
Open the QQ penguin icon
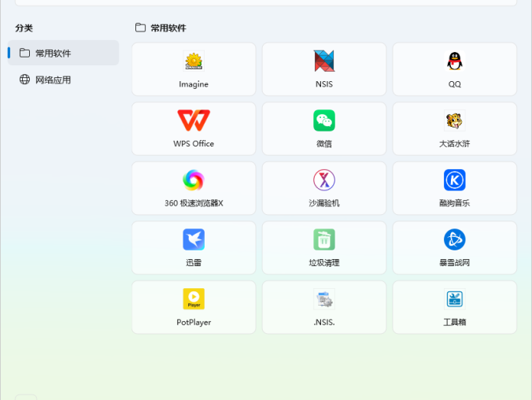(455, 61)
